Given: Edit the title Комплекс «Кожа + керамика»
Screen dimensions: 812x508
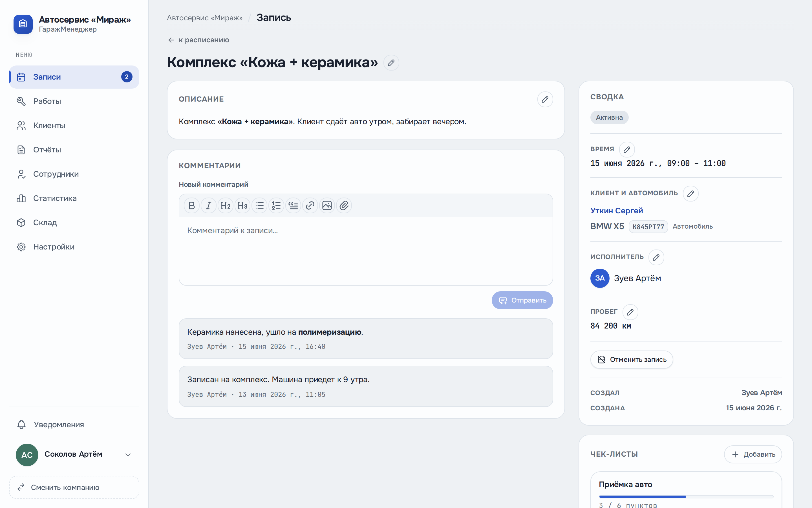Looking at the screenshot, I should [391, 62].
